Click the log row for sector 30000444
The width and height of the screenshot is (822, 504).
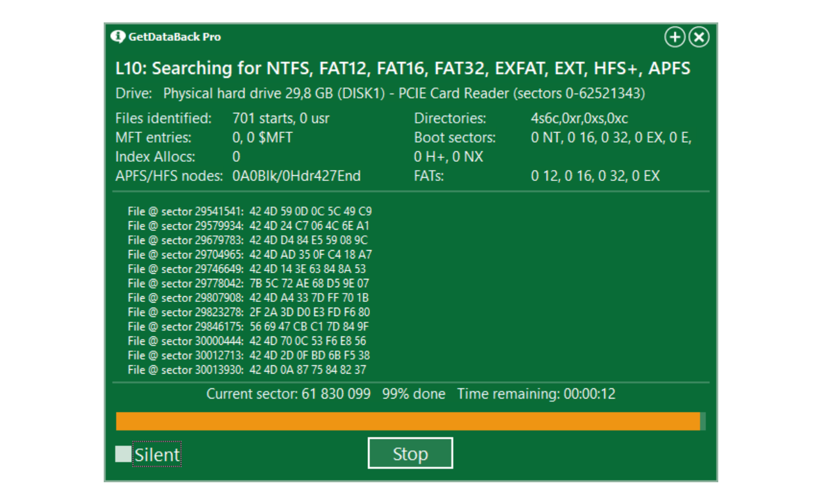pyautogui.click(x=247, y=341)
